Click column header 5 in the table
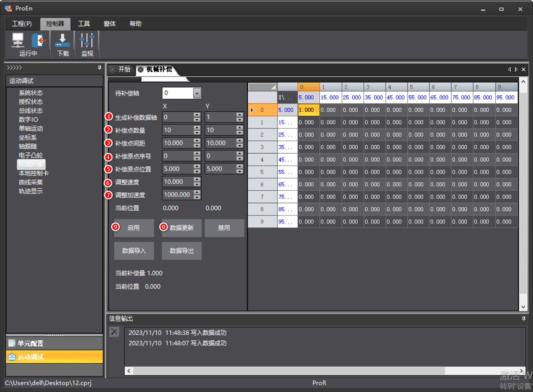Screen dimensions: 533x392 [418, 87]
